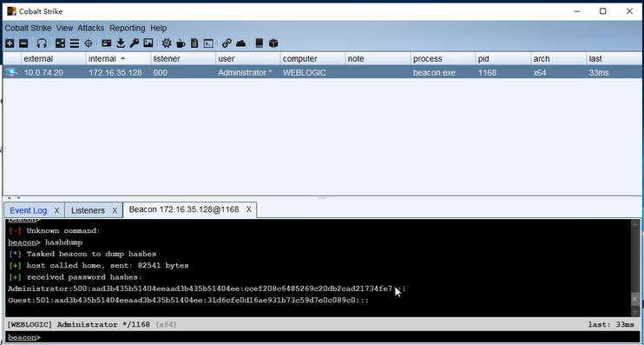Viewport: 644px width, 345px height.
Task: Switch to pivot graph view icon
Action: point(61,43)
